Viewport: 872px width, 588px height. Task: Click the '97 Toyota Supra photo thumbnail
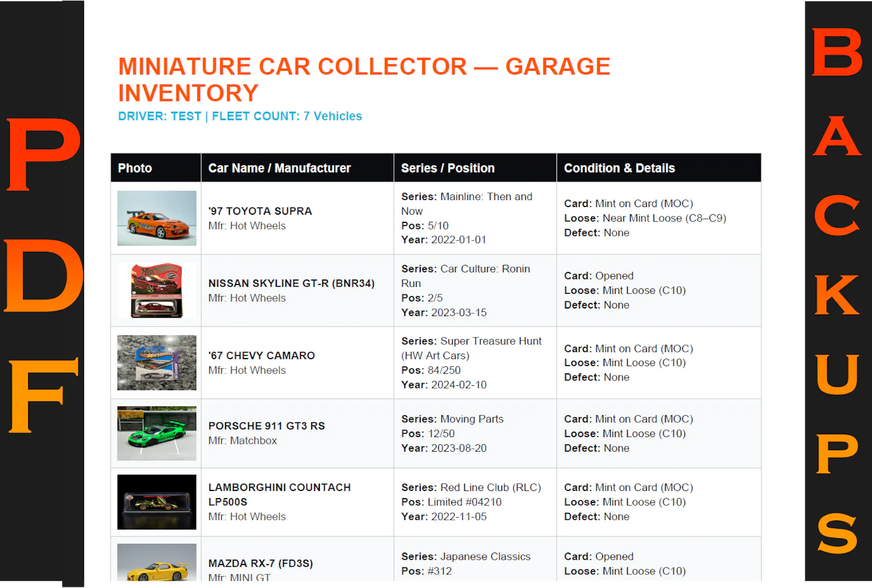coord(156,218)
